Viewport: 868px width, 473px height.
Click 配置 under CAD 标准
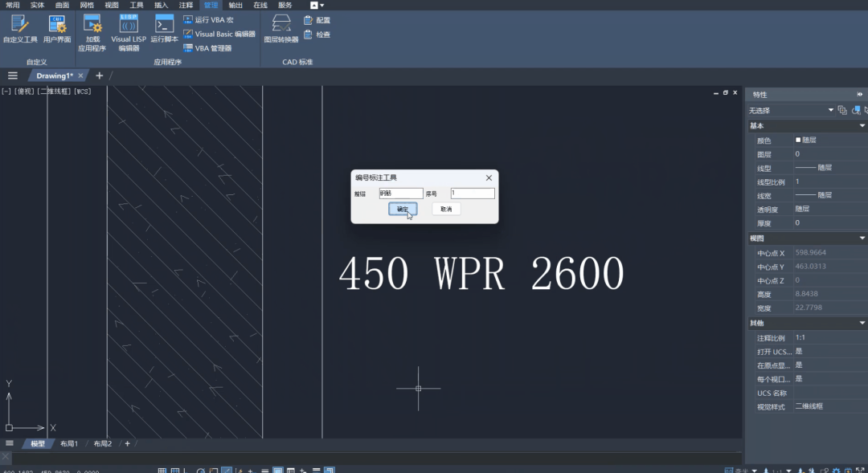pos(317,20)
